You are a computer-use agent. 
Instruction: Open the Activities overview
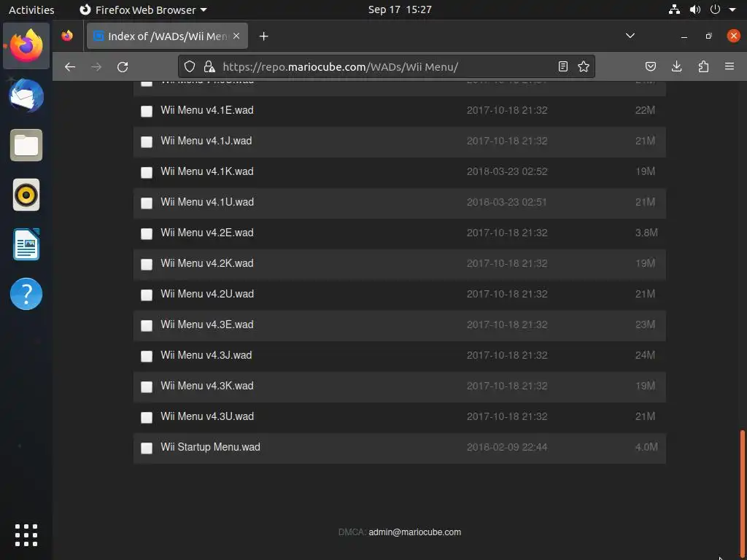(31, 9)
